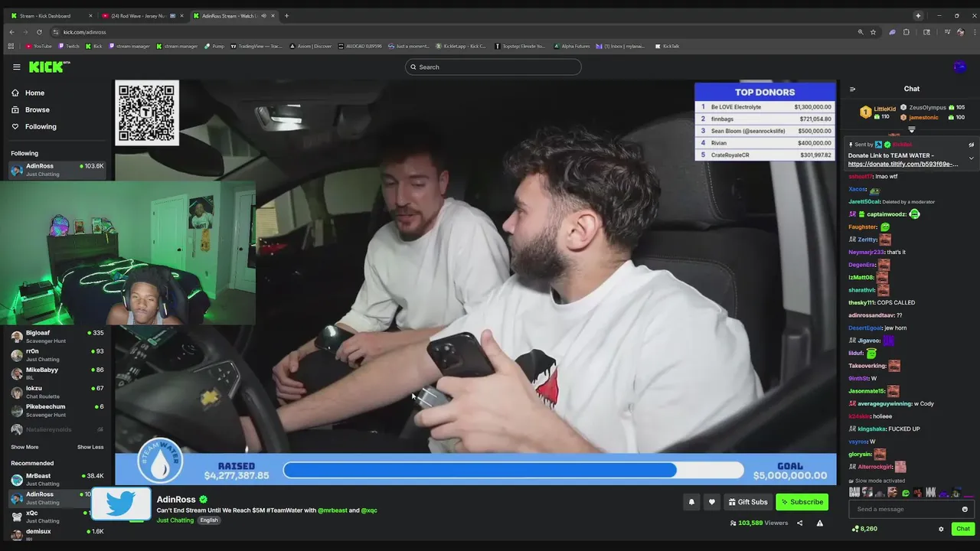Open the TradingView bookmark
980x551 pixels.
(257, 46)
